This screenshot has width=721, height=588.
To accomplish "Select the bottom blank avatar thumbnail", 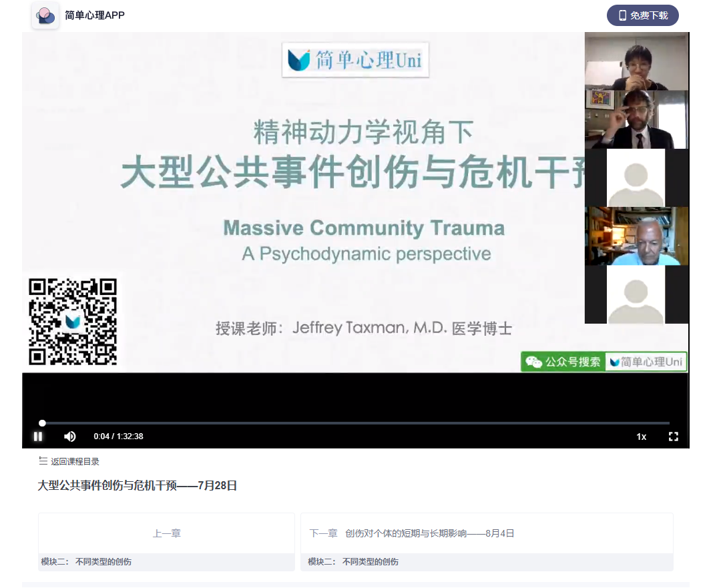I will click(x=636, y=295).
